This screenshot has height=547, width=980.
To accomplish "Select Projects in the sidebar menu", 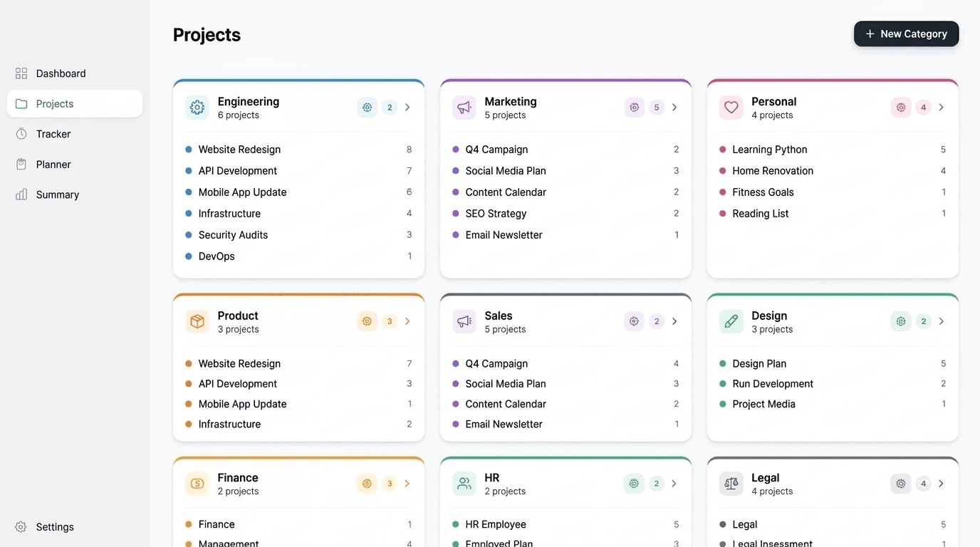I will [75, 104].
